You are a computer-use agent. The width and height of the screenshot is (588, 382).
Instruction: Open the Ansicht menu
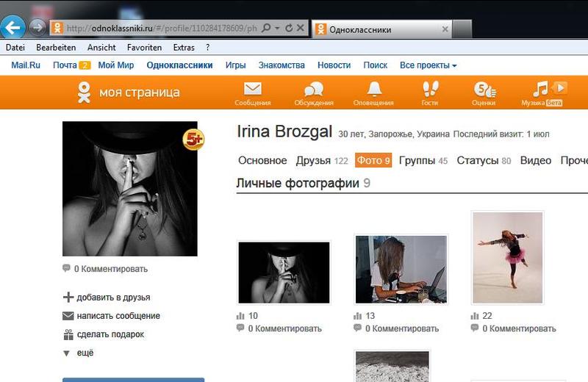tap(101, 48)
